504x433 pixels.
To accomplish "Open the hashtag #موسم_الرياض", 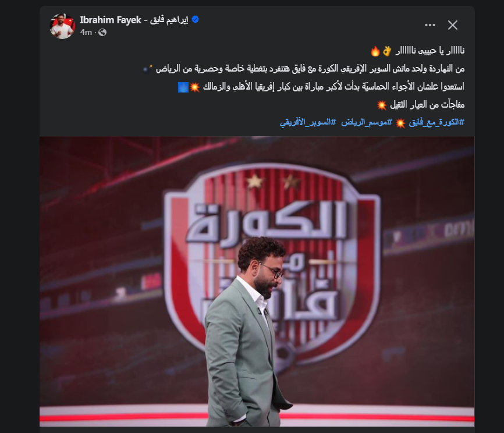I will tap(367, 122).
